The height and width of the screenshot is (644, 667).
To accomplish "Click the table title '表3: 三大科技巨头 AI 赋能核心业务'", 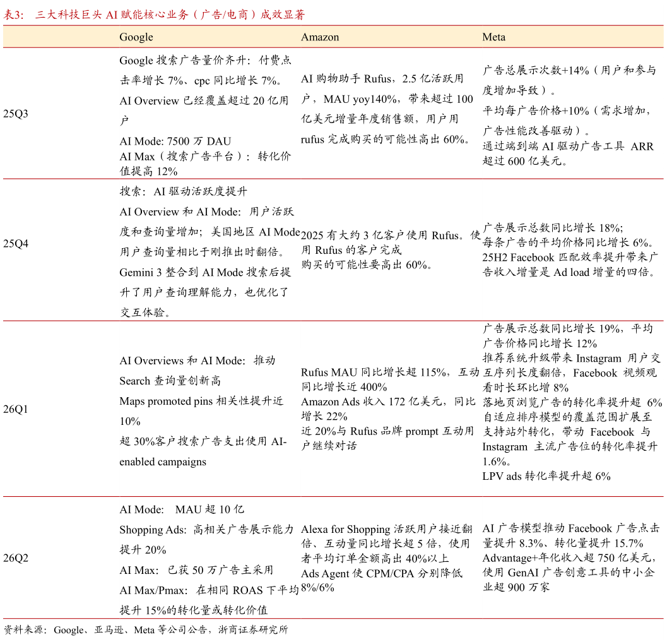I will point(96,15).
